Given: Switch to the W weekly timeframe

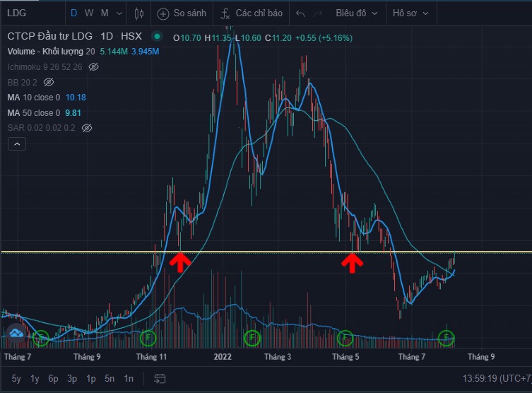Looking at the screenshot, I should (x=89, y=13).
